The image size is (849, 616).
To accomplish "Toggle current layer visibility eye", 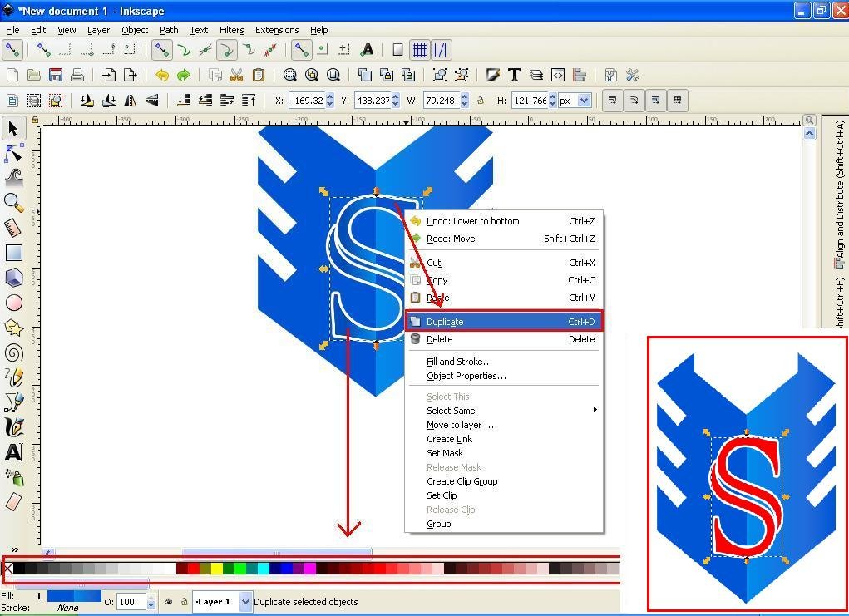I will click(169, 601).
